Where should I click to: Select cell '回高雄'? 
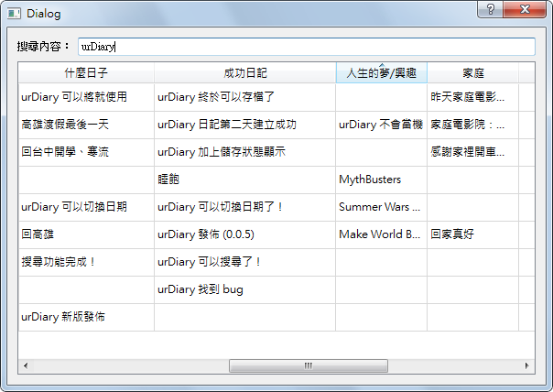tap(86, 234)
